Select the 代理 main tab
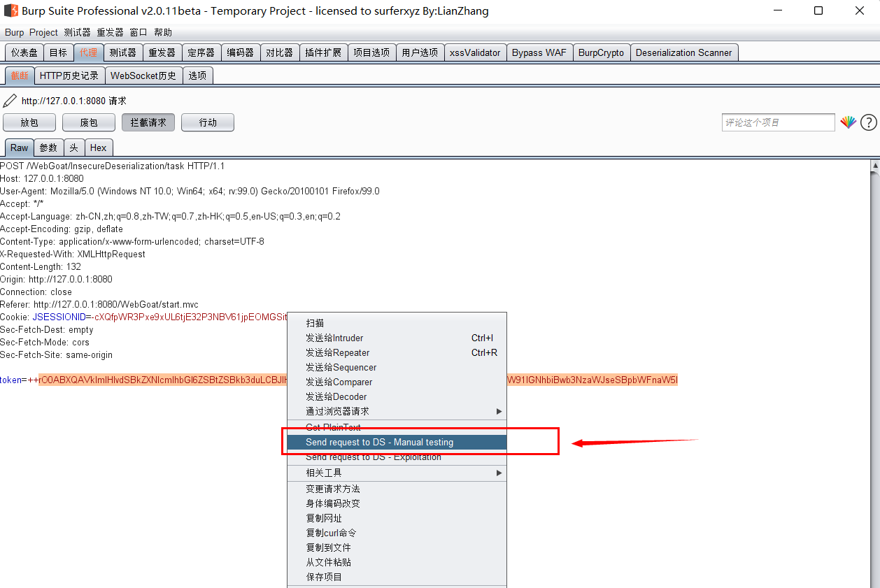The image size is (880, 588). pos(88,52)
